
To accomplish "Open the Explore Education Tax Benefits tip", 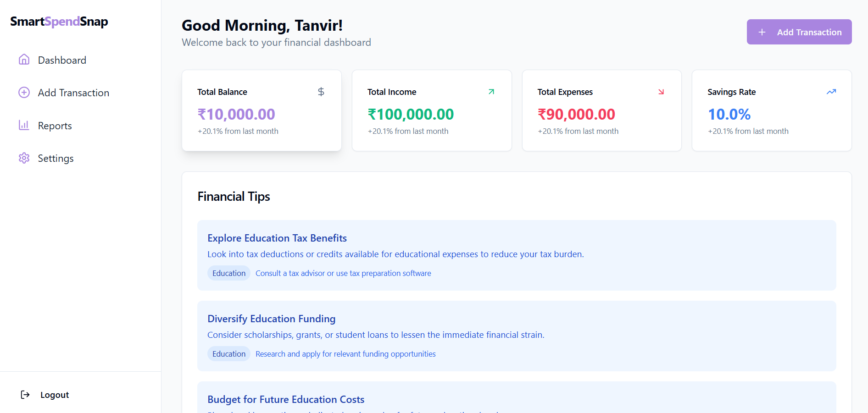I will tap(277, 238).
